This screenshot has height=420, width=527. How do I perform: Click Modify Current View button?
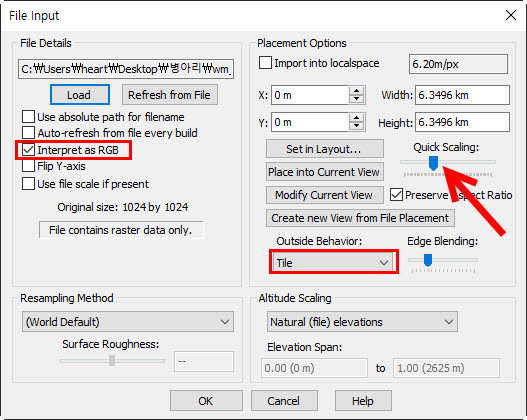pyautogui.click(x=325, y=195)
